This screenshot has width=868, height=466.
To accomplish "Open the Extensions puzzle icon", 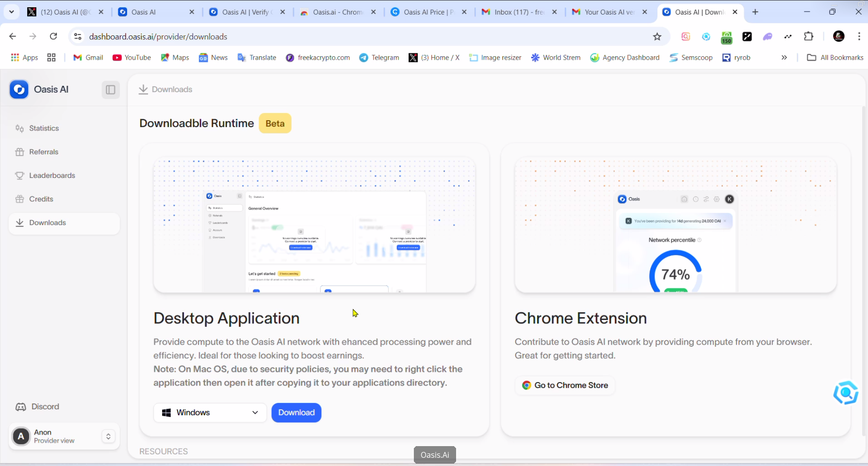I will coord(809,36).
